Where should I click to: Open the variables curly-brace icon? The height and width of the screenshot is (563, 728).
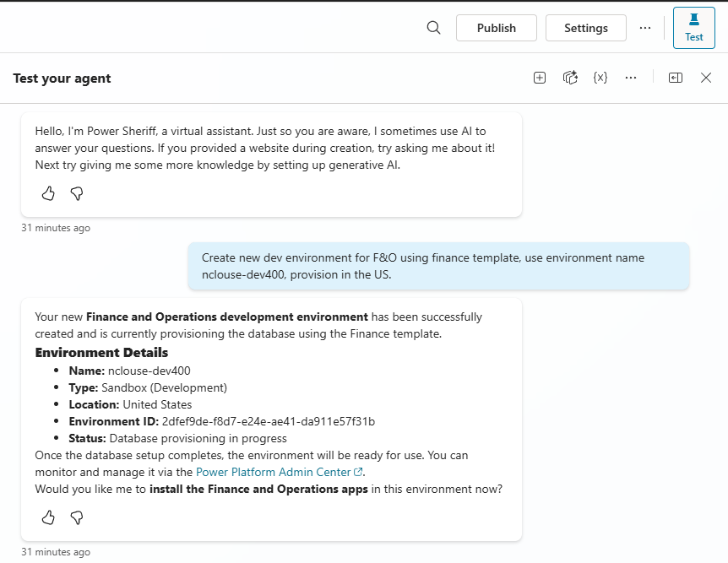click(x=600, y=78)
